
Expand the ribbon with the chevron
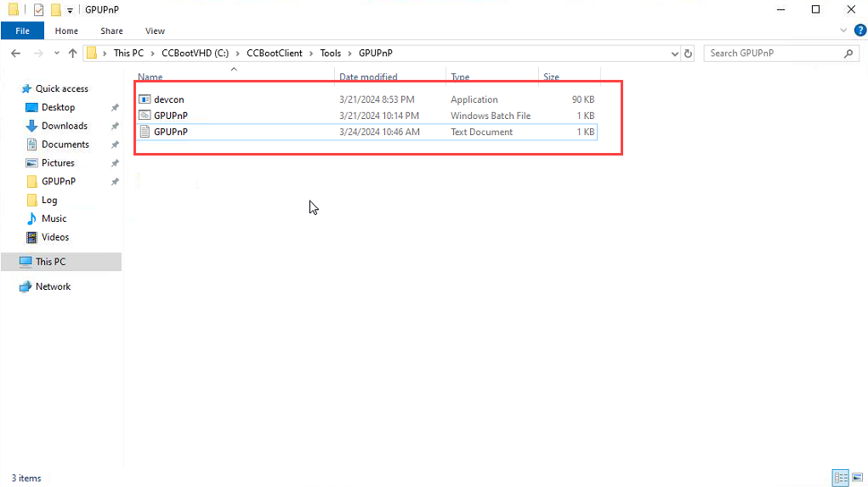(x=846, y=31)
